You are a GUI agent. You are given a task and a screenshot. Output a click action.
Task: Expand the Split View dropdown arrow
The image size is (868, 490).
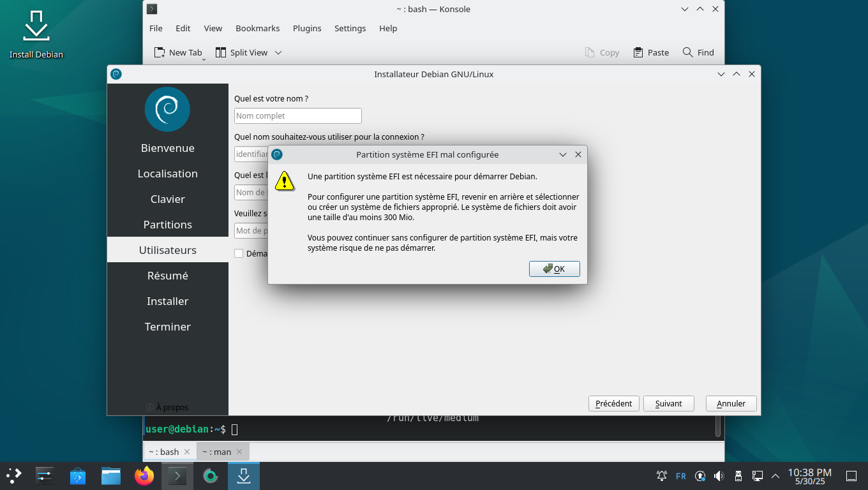coord(278,52)
